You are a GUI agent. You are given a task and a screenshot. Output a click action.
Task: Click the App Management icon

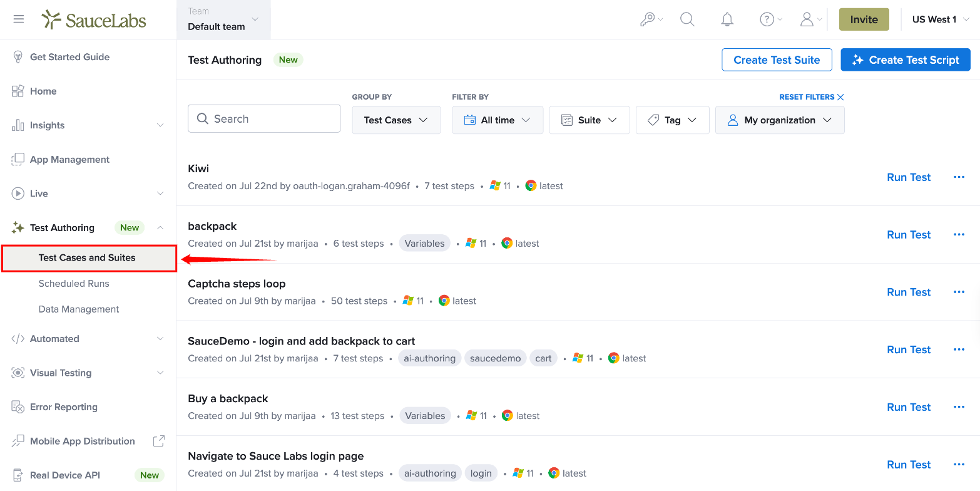click(x=18, y=160)
